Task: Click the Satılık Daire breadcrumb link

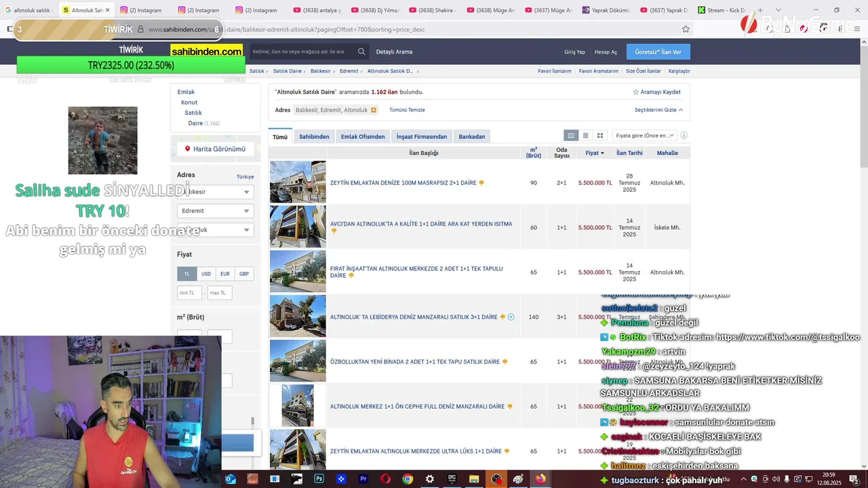Action: coord(288,71)
